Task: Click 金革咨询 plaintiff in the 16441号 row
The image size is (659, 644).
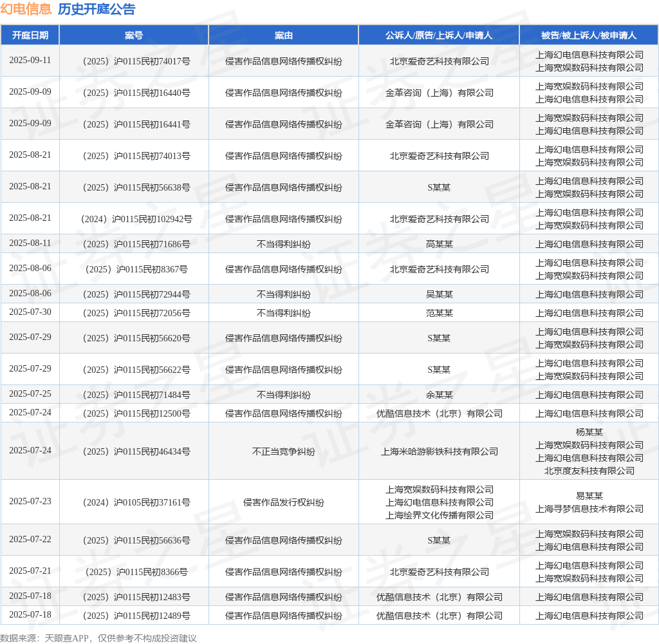Action: 439,124
